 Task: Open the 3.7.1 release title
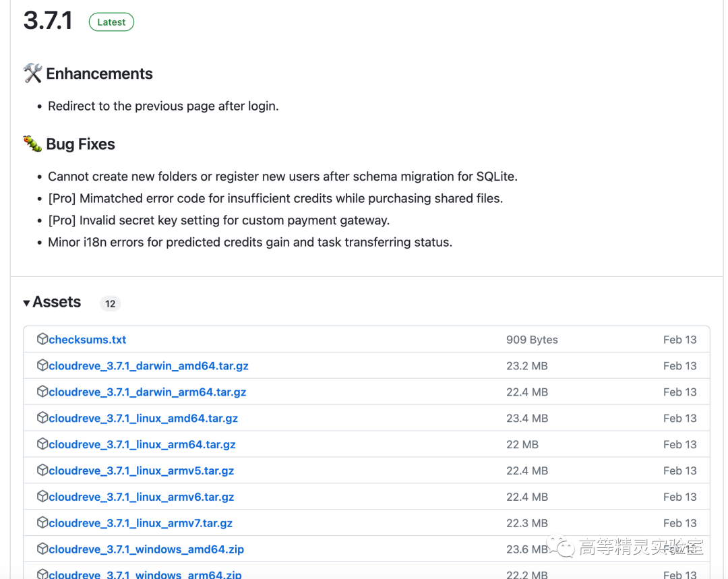coord(48,21)
